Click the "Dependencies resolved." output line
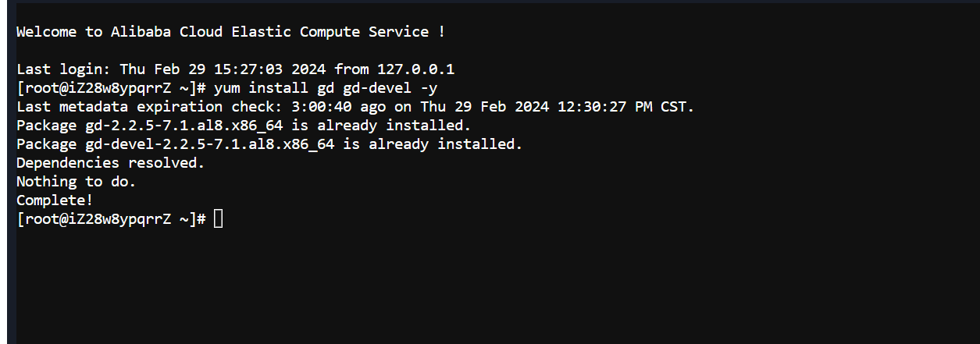This screenshot has height=344, width=980. [110, 163]
